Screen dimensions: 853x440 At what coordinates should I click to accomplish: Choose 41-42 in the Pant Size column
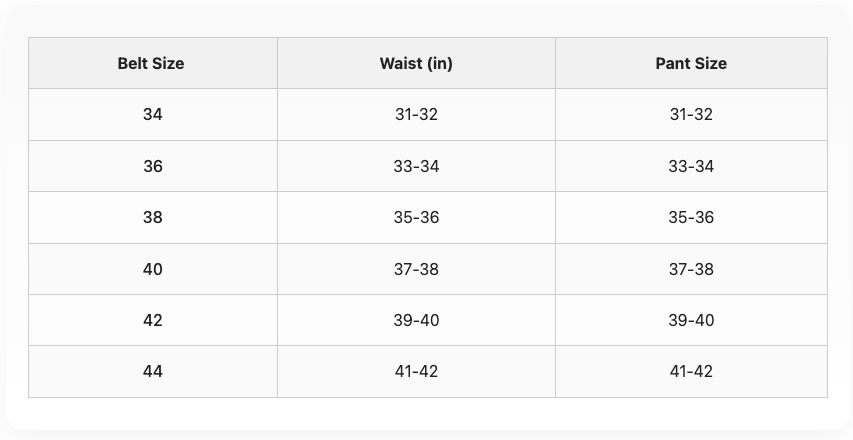click(691, 371)
